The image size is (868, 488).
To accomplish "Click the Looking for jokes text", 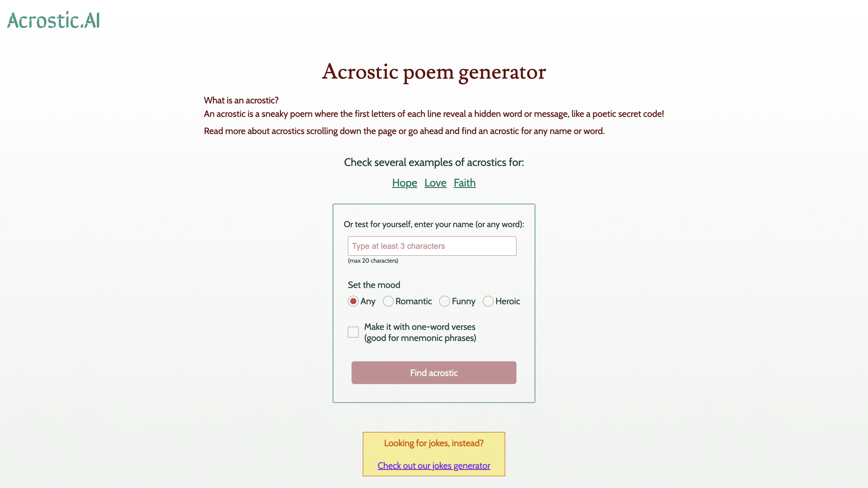I will tap(434, 443).
